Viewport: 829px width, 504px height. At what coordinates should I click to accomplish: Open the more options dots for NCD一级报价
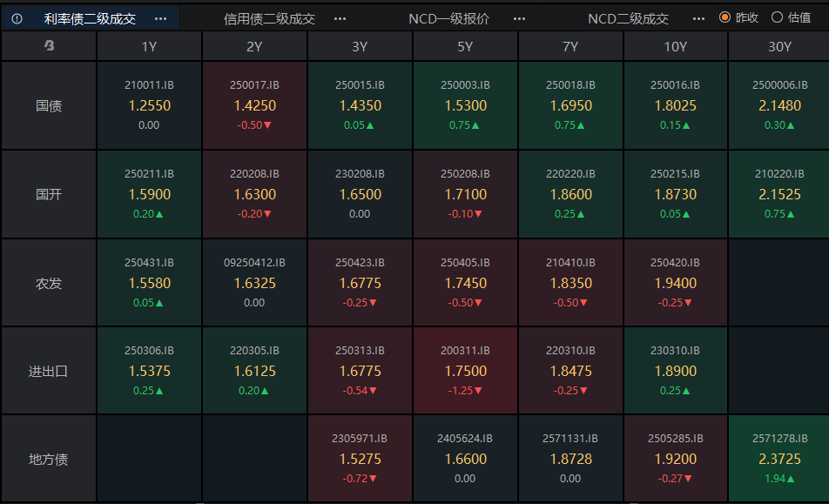519,18
